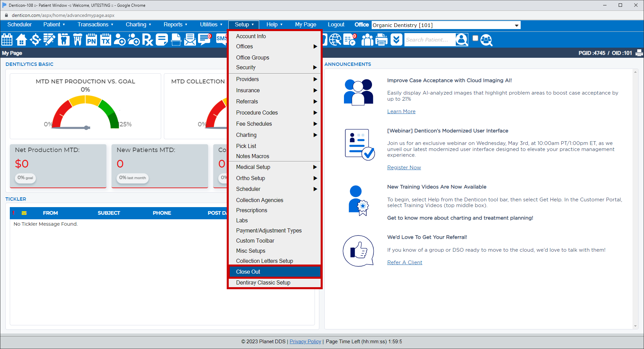Viewport: 644px width, 349px height.
Task: Click the printer icon in the toolbar
Action: tap(381, 40)
